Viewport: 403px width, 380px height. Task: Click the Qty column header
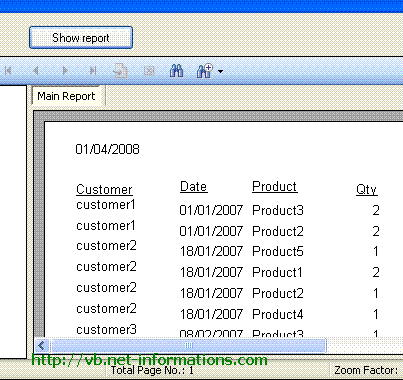click(366, 189)
